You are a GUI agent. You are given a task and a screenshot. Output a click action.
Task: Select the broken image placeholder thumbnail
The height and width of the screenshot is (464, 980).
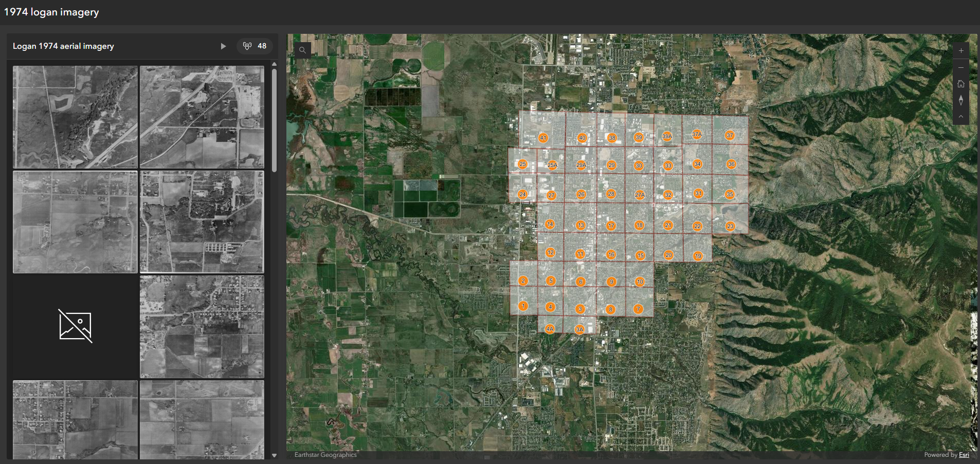pos(75,326)
